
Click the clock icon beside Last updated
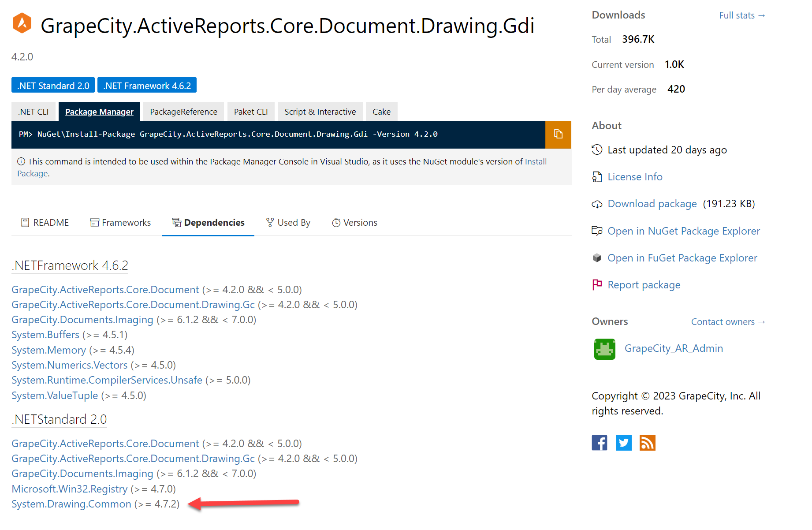click(x=597, y=150)
